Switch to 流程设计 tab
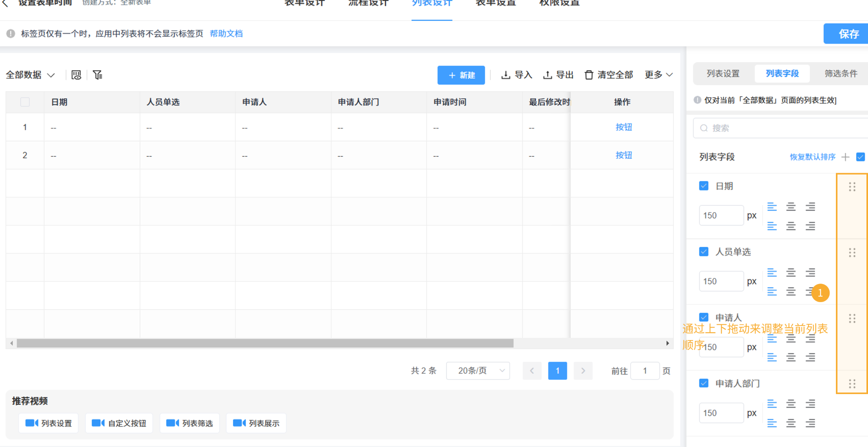868x447 pixels. 368,3
